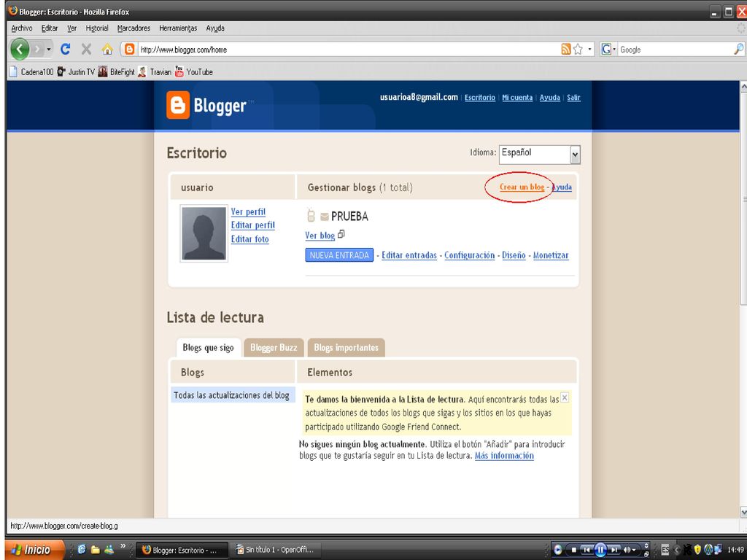This screenshot has width=747, height=560.
Task: Open the Ayuda menu in the menu bar
Action: [215, 28]
